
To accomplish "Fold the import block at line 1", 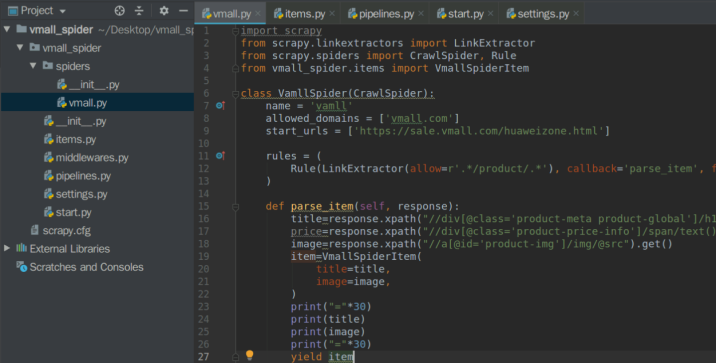I will (235, 31).
